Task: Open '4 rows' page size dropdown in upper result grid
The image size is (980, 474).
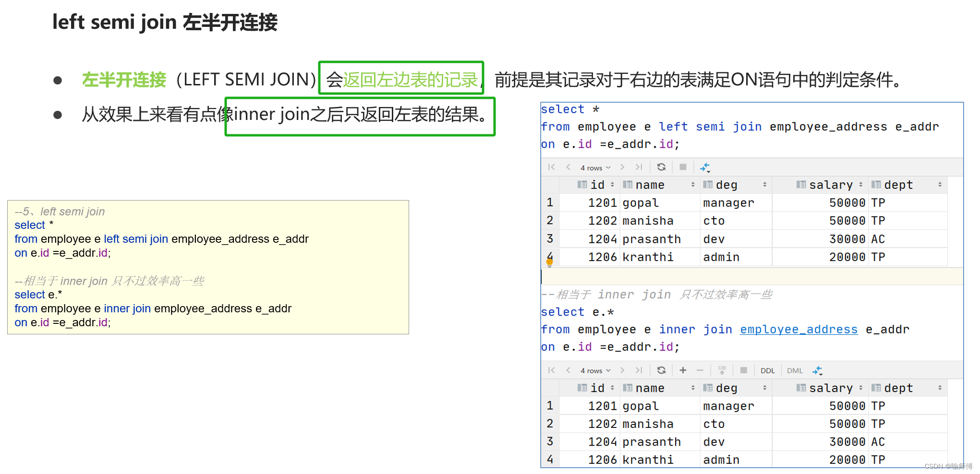Action: click(x=595, y=167)
